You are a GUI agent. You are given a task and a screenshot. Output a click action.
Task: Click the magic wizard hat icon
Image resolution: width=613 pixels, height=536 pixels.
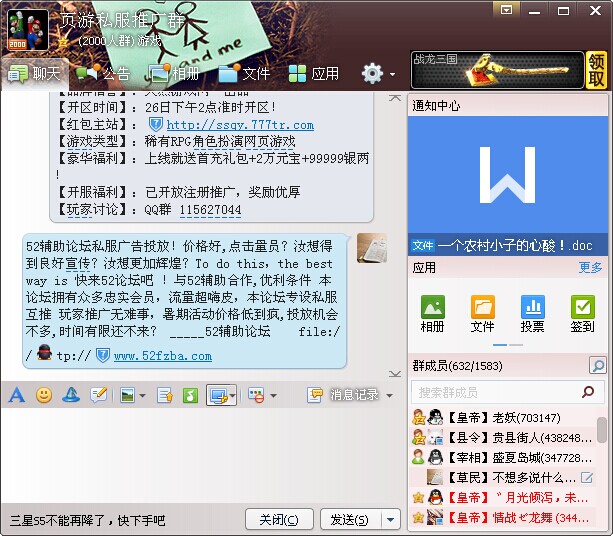click(71, 395)
